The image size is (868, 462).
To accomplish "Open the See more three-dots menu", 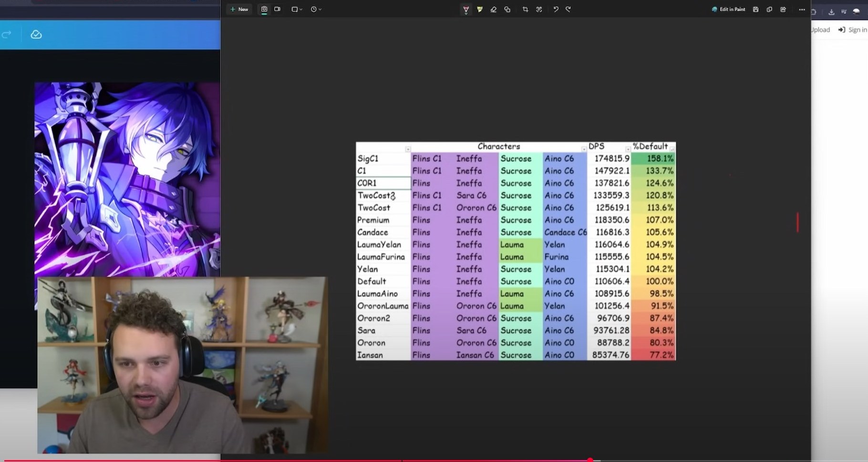I will (x=802, y=10).
